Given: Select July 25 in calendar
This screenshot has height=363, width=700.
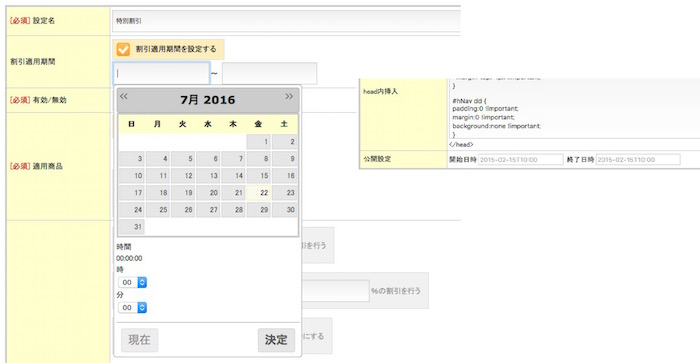Looking at the screenshot, I should [158, 210].
